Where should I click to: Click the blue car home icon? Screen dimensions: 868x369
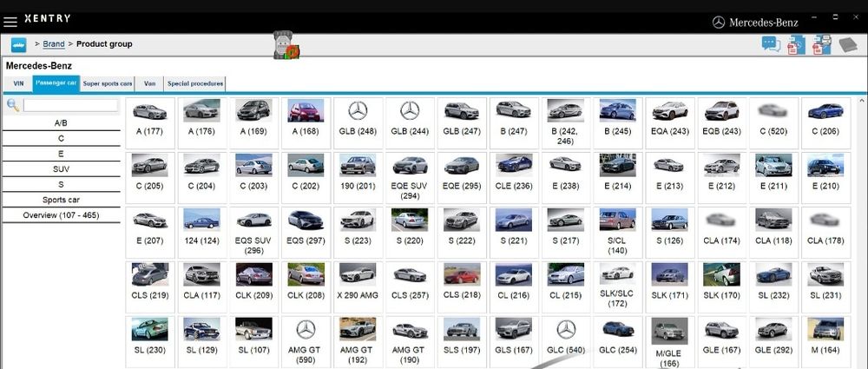click(18, 45)
